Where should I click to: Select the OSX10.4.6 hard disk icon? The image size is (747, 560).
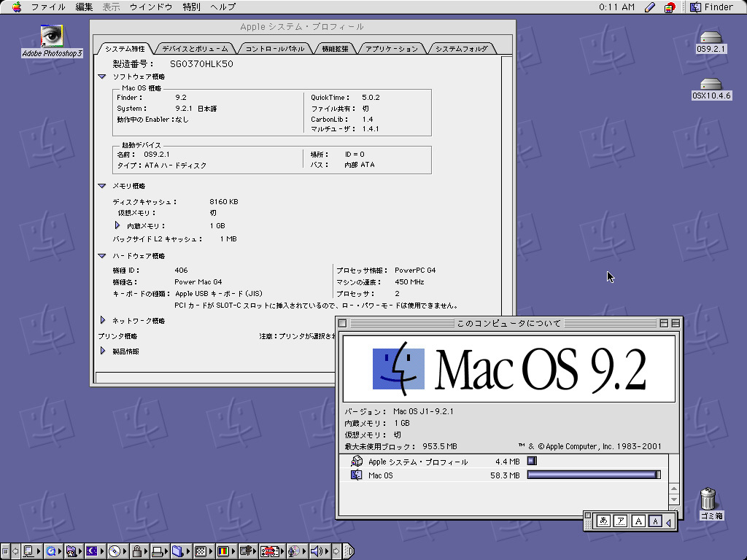pos(711,85)
